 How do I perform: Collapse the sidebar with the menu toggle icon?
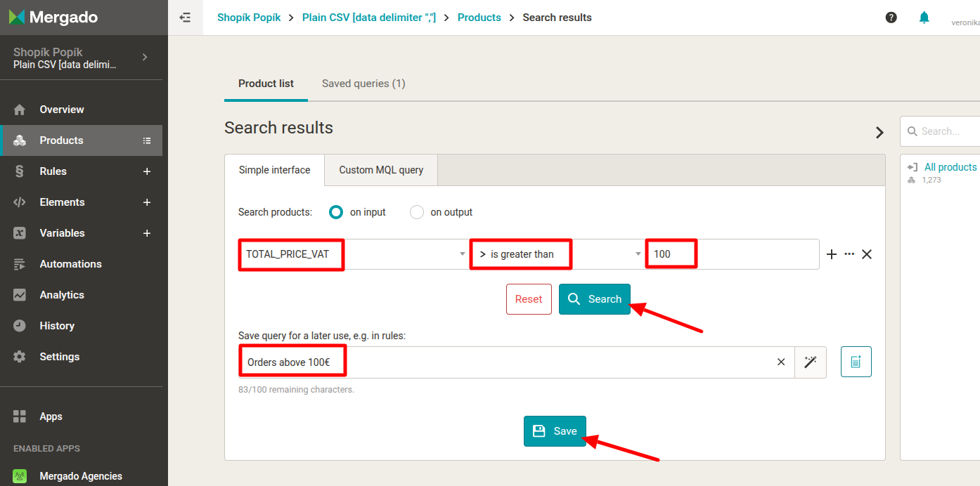(186, 18)
